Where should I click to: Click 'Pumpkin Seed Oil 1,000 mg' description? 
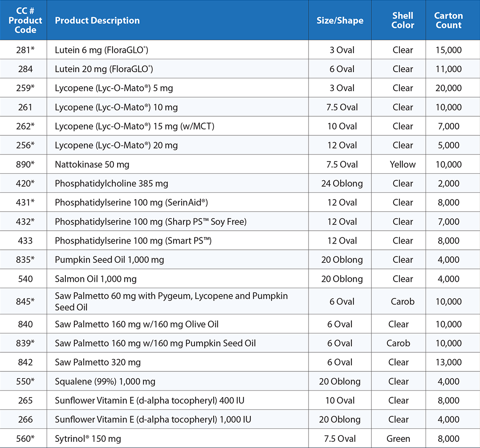coord(109,260)
